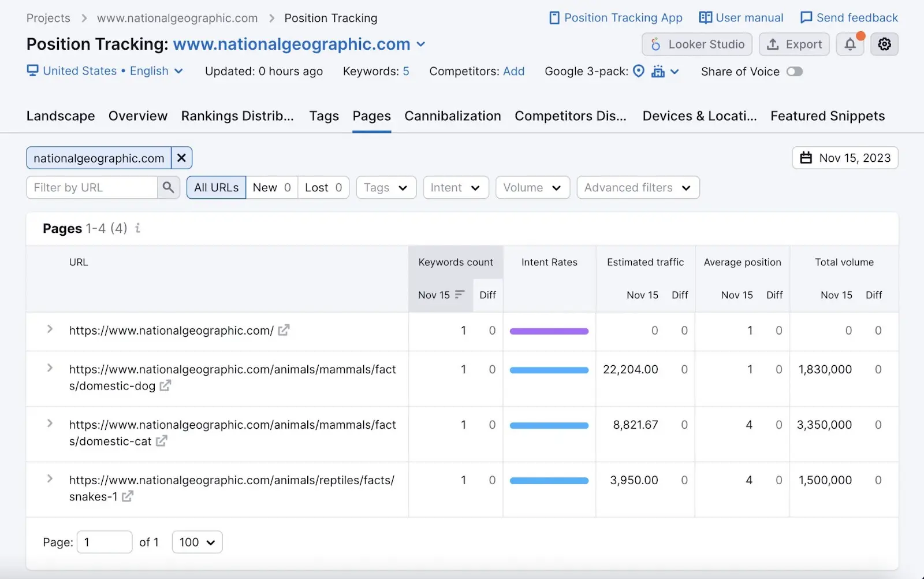
Task: Click the Keywords count 5 link
Action: pos(406,71)
